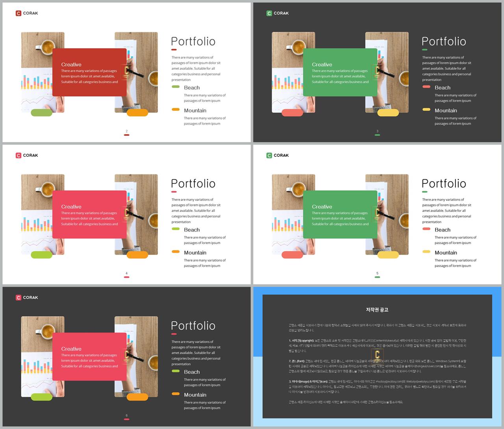Click the green CORAK logo icon on dark slide 3
Viewport: 504px width, 429px height.
(269, 13)
